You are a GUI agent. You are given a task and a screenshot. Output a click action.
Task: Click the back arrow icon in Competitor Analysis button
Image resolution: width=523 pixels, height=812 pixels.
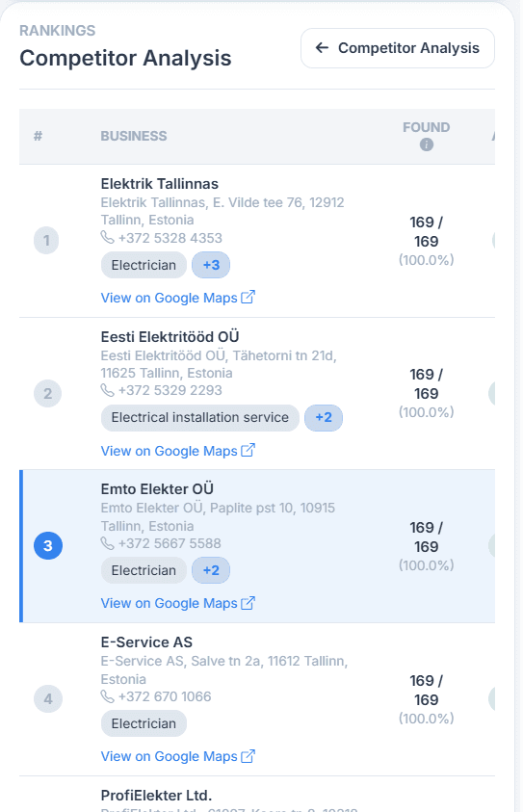point(322,48)
